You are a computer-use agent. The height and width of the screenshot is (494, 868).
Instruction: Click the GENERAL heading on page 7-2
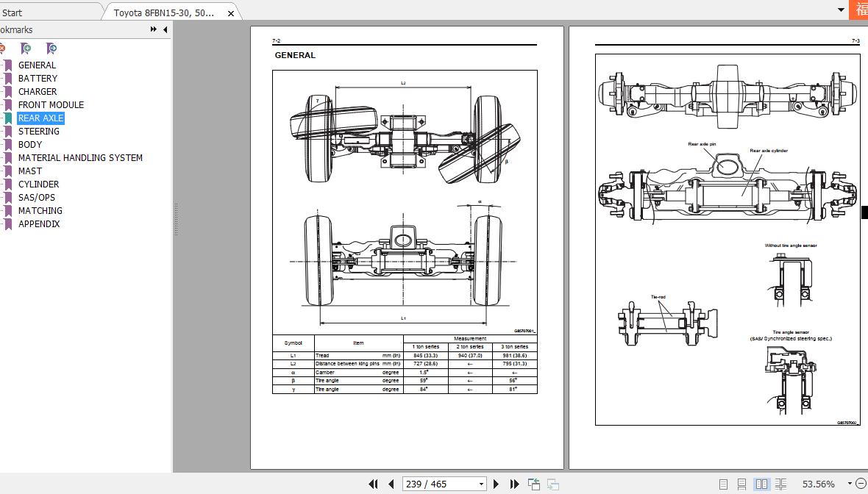(x=295, y=55)
